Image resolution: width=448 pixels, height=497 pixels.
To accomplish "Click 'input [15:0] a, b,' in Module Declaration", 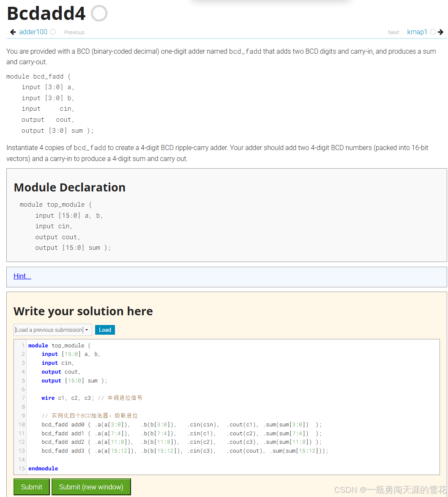I will 69,216.
